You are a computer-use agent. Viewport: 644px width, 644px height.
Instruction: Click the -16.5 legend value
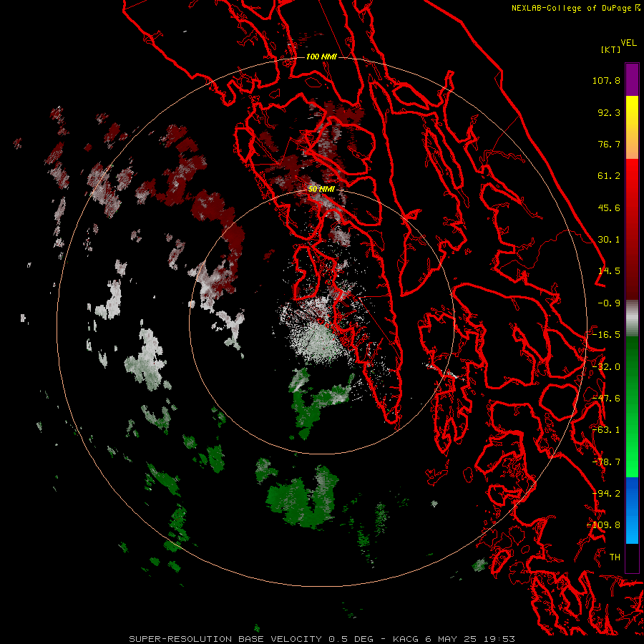606,335
